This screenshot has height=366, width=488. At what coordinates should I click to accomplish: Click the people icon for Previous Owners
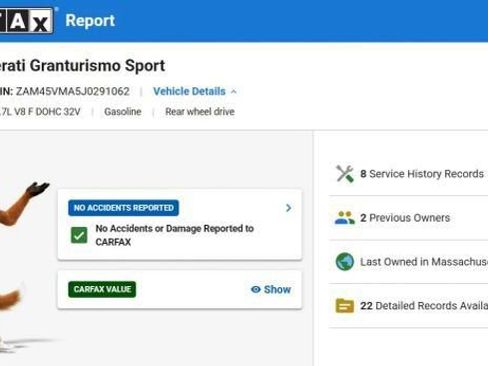(345, 218)
